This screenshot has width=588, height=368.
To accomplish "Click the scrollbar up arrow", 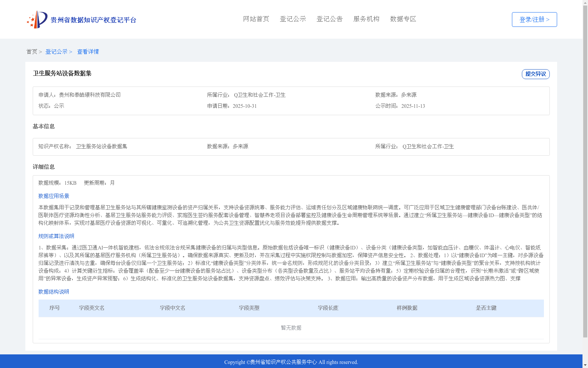I will tap(585, 3).
